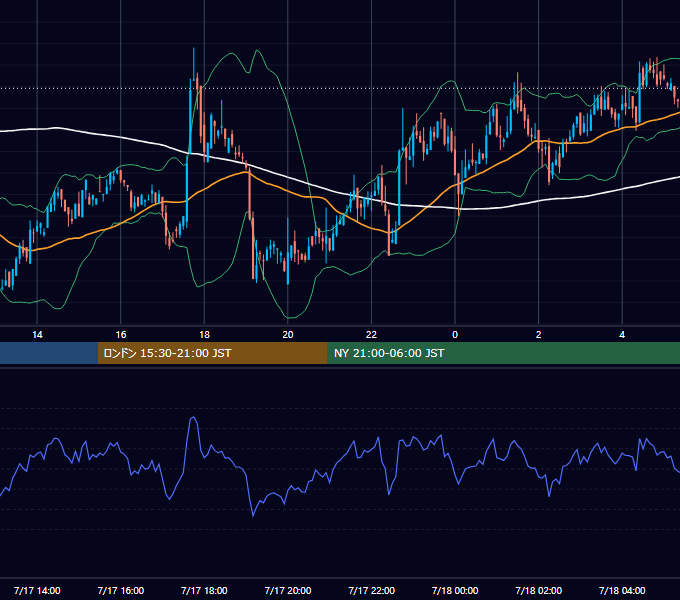The width and height of the screenshot is (680, 600).
Task: Click the 4 hour axis label
Action: tap(622, 335)
